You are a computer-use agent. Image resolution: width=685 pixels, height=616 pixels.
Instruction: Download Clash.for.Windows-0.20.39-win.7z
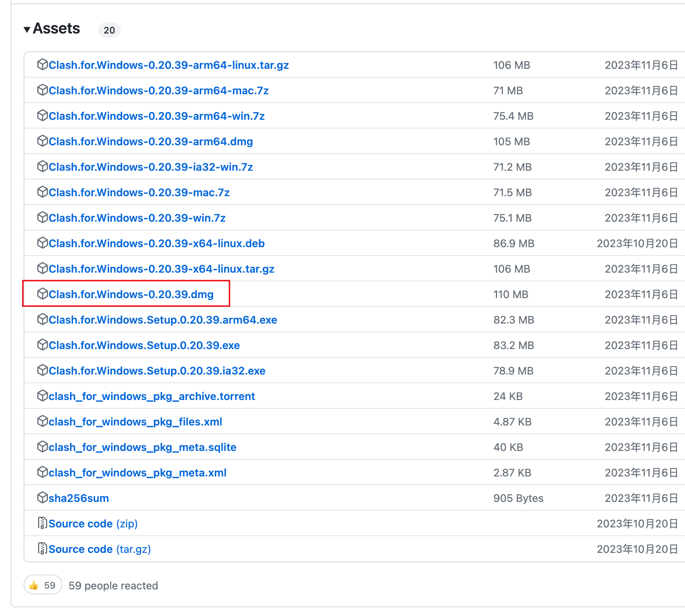[x=137, y=218]
